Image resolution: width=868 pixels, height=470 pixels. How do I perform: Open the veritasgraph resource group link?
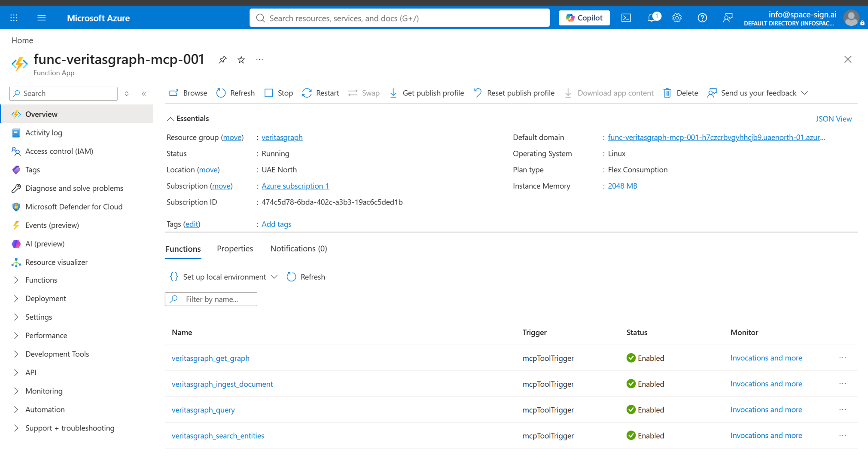coord(282,137)
